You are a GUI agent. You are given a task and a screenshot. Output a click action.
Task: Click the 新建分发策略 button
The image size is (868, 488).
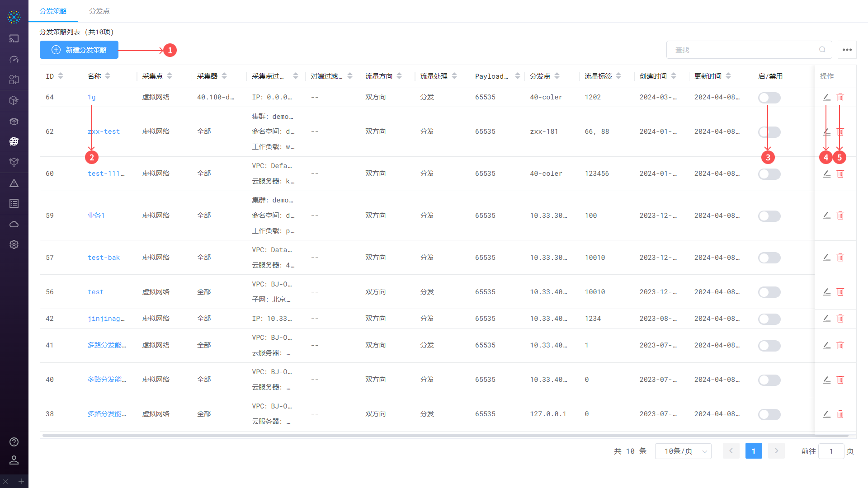coord(79,50)
